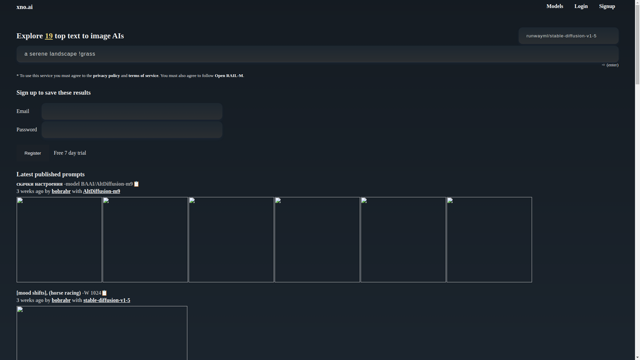This screenshot has height=360, width=640.
Task: Open the Signup page
Action: [x=607, y=6]
